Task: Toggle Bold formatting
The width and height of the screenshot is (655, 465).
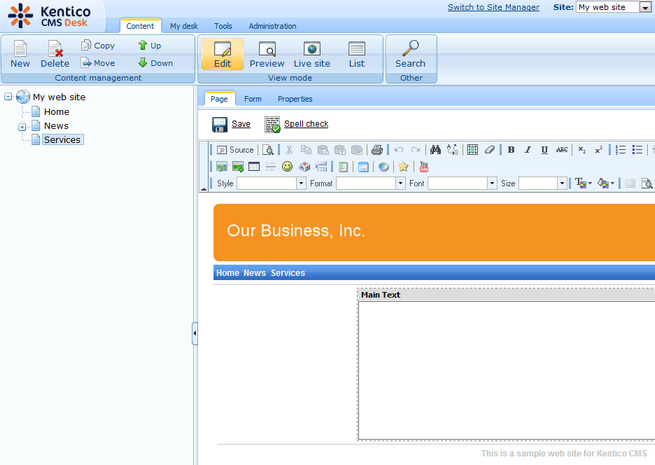Action: click(511, 150)
